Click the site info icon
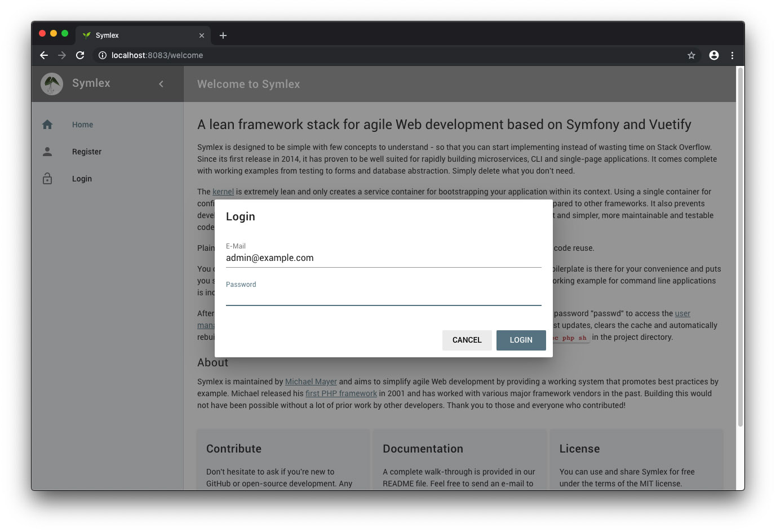 click(103, 55)
